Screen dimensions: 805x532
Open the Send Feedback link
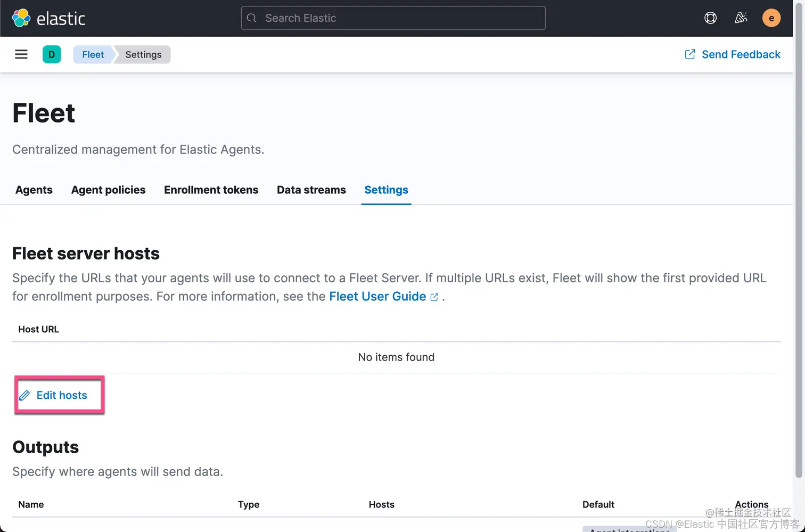coord(733,54)
